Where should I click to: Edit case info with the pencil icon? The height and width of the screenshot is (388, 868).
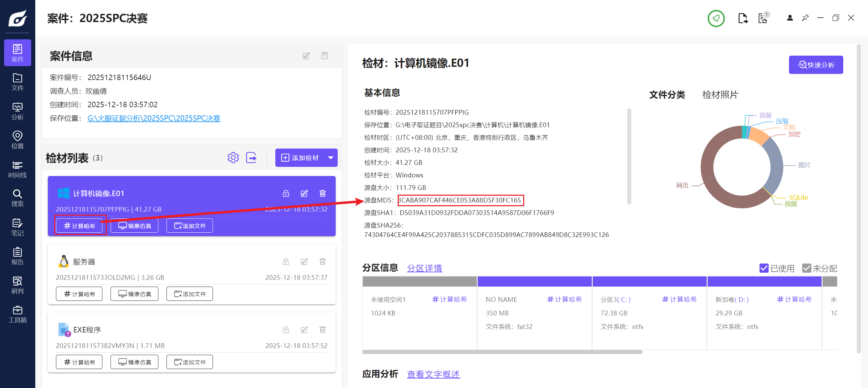coord(306,56)
